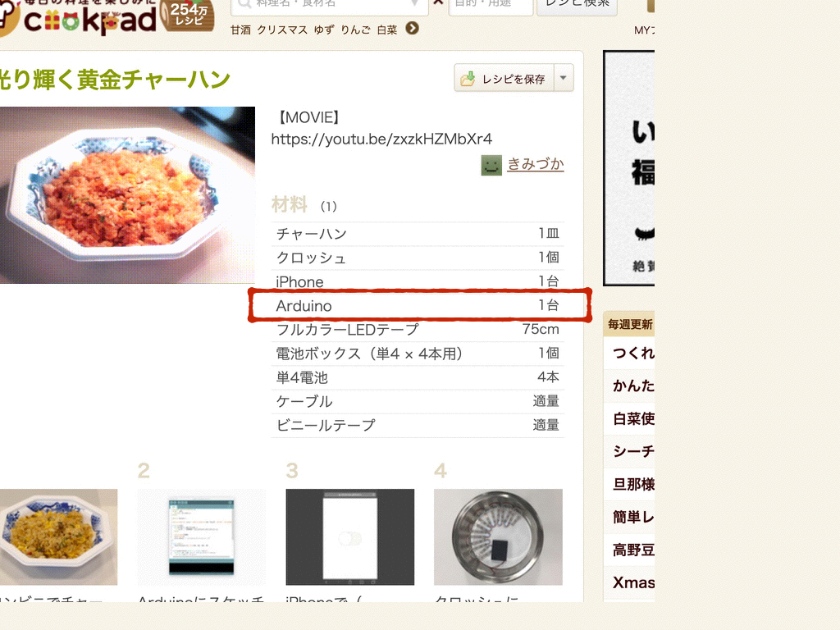Click the Arduino ingredient row
Image resolution: width=840 pixels, height=630 pixels.
(x=418, y=305)
